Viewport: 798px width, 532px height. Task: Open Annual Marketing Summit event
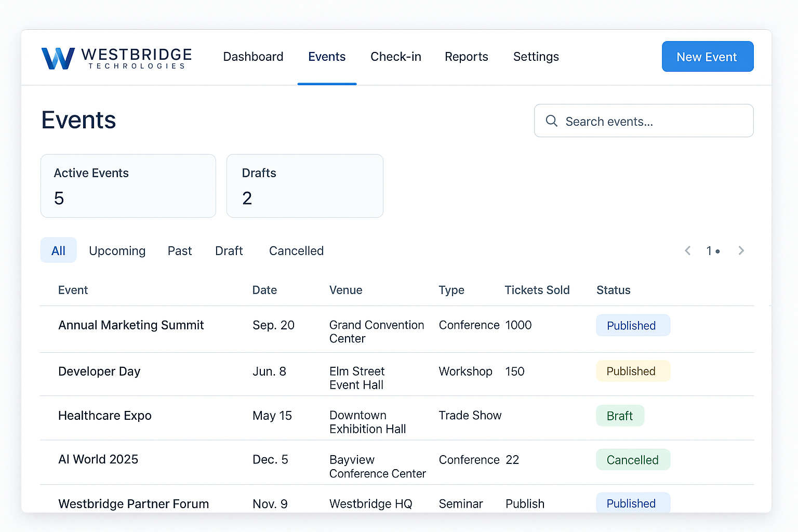[x=131, y=325]
